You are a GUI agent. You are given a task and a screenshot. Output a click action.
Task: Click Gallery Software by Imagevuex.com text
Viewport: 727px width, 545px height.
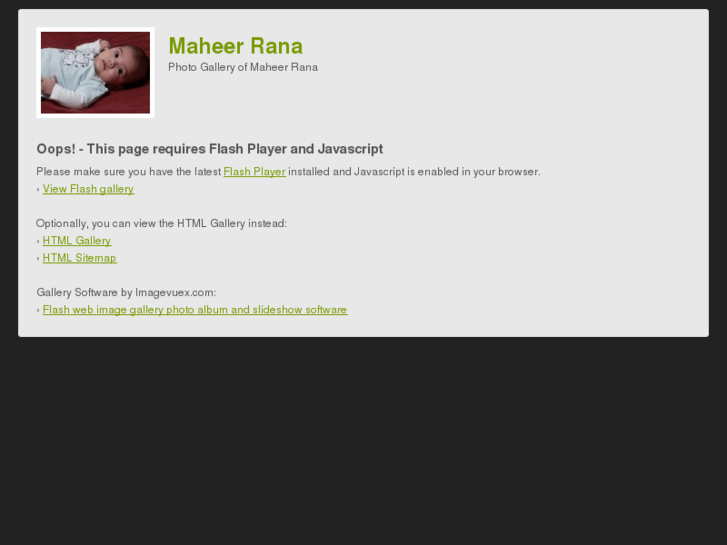(x=126, y=292)
